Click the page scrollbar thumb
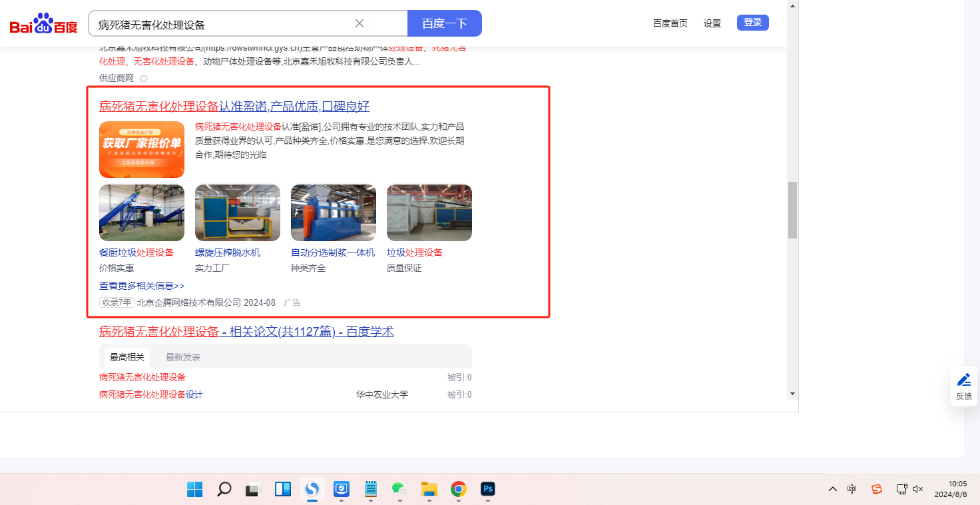This screenshot has height=505, width=980. tap(792, 210)
